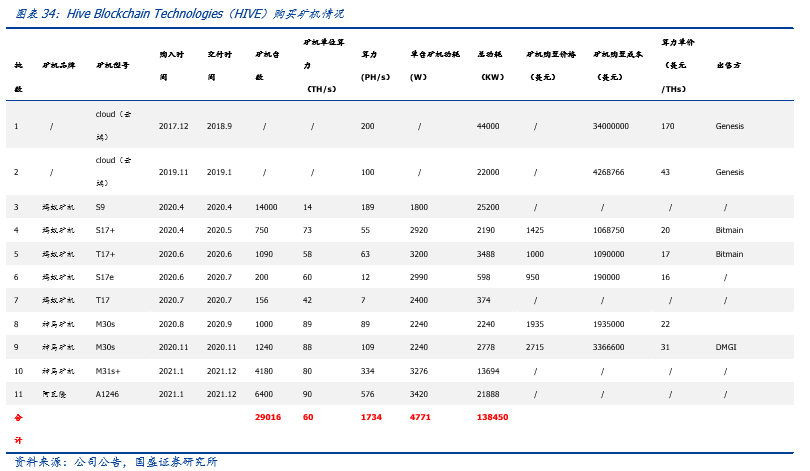This screenshot has height=471, width=810.
Task: Select the 2021.12 delivery date in row 11
Action: [x=222, y=394]
